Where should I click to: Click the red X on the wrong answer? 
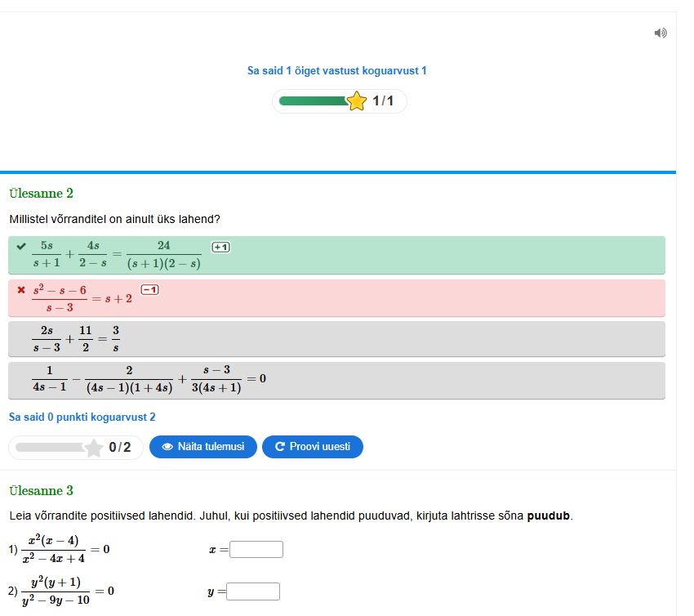coord(21,289)
